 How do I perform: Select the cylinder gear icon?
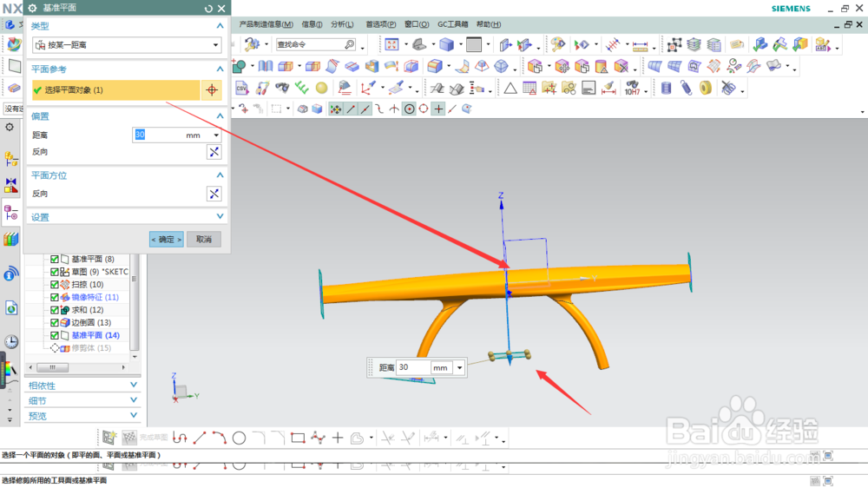tap(666, 88)
